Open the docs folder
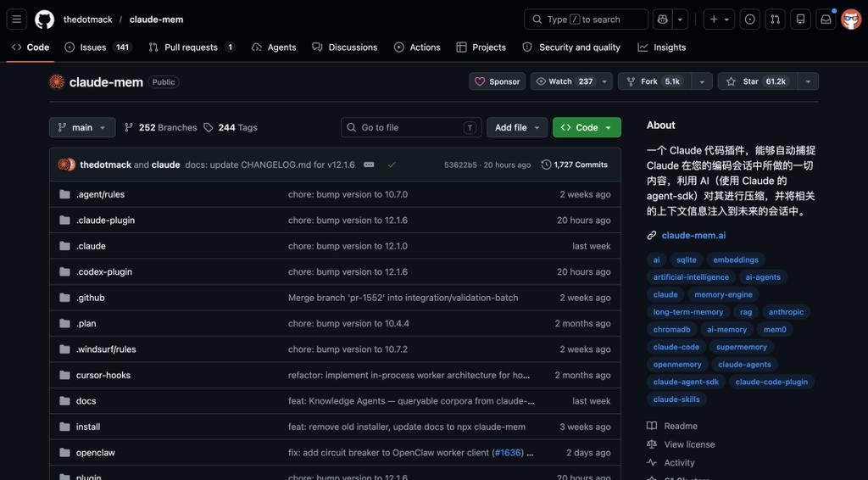 pyautogui.click(x=86, y=401)
